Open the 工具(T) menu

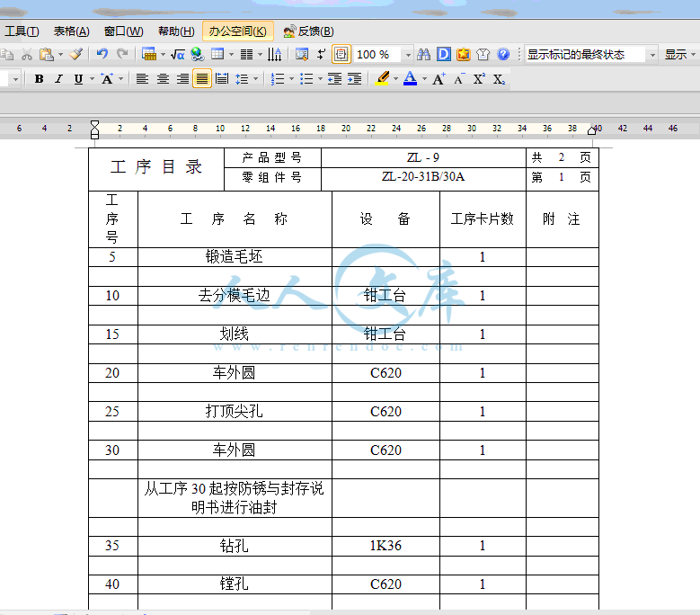tap(22, 31)
